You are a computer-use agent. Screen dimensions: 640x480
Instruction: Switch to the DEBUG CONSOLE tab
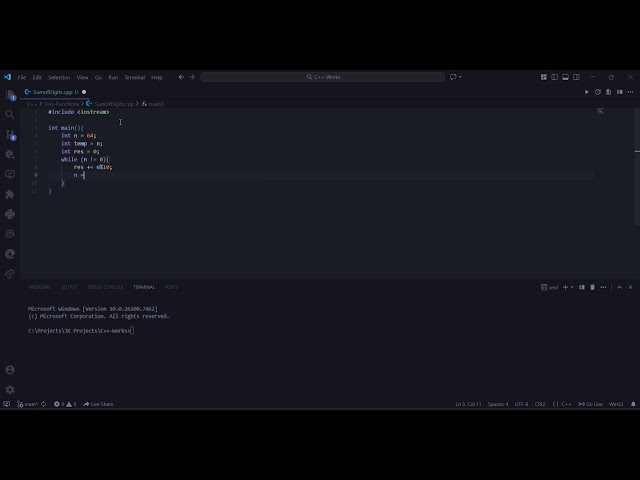tap(105, 287)
